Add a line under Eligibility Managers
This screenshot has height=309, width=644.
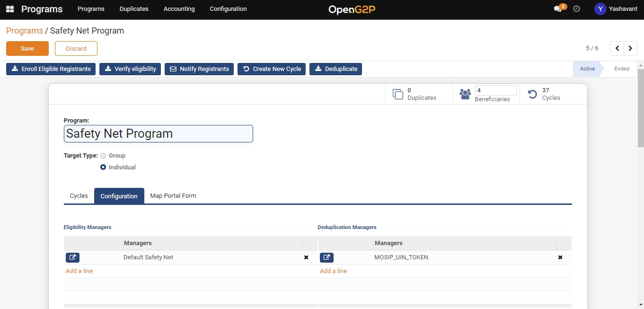pos(79,271)
